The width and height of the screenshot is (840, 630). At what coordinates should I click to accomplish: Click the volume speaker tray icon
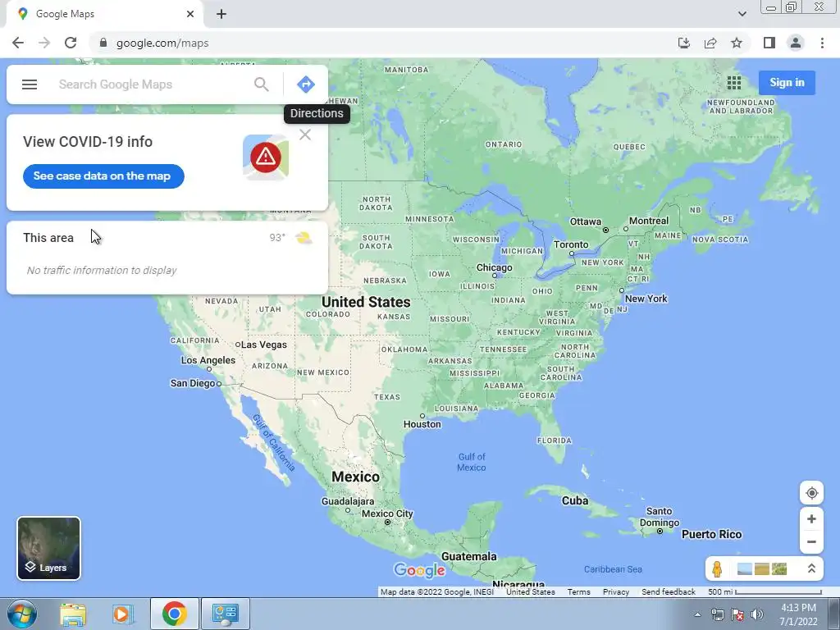[757, 615]
